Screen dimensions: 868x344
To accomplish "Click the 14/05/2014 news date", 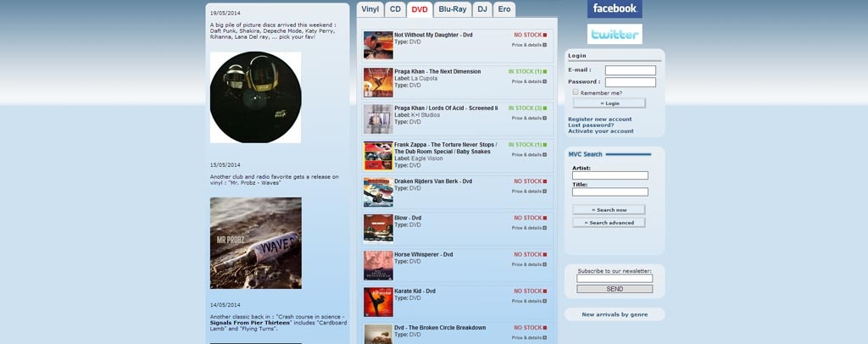I will click(x=225, y=305).
